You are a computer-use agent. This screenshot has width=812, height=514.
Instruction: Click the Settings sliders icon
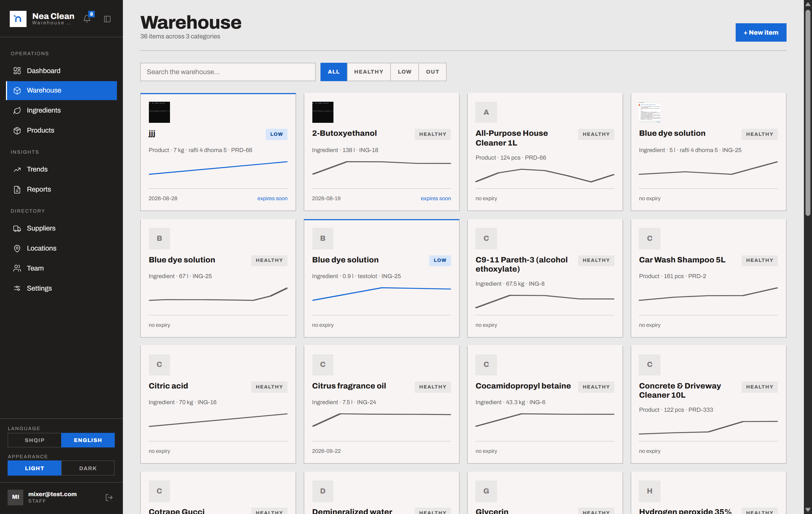tap(17, 288)
